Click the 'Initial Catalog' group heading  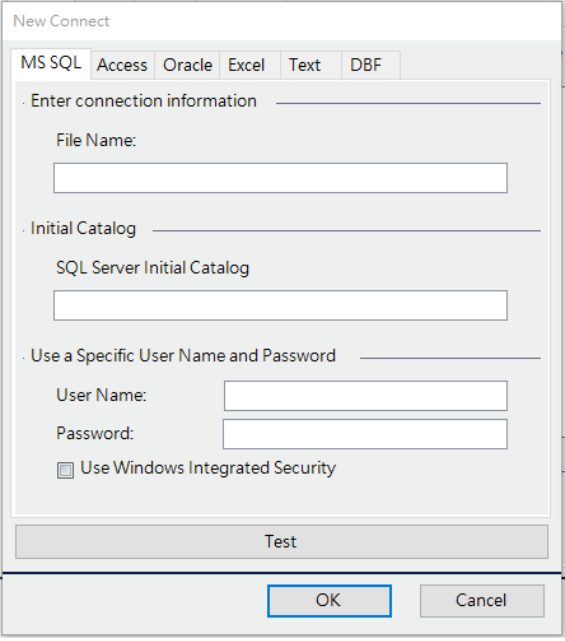[83, 229]
